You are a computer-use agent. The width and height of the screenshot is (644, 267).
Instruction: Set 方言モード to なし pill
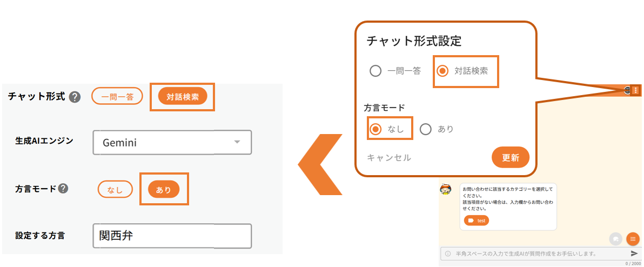pyautogui.click(x=115, y=189)
